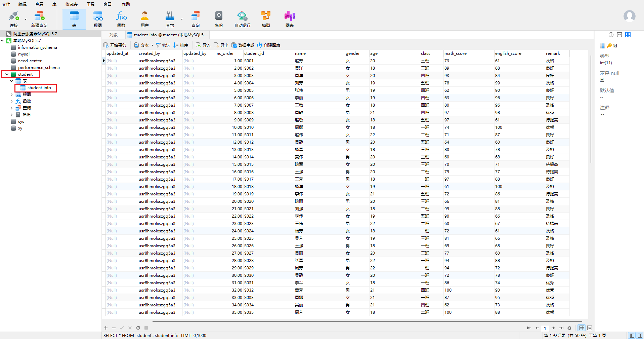Add a record with the plus icon
The image size is (644, 339).
(106, 328)
